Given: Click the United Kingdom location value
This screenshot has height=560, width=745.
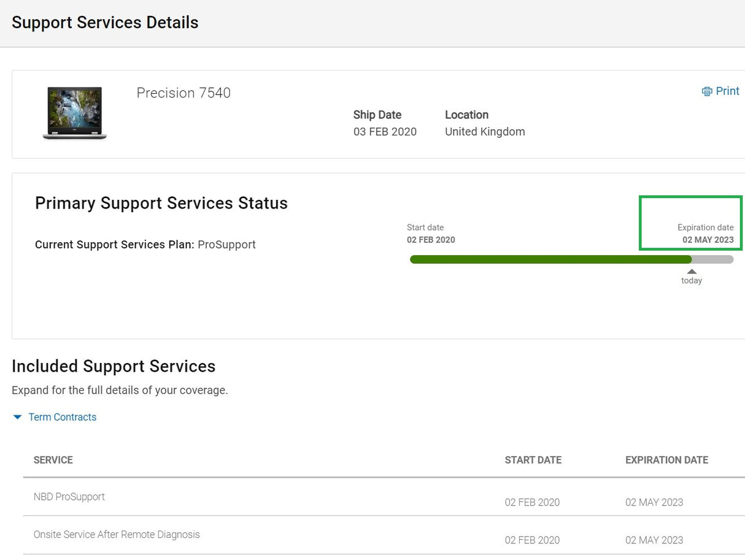Looking at the screenshot, I should 485,132.
